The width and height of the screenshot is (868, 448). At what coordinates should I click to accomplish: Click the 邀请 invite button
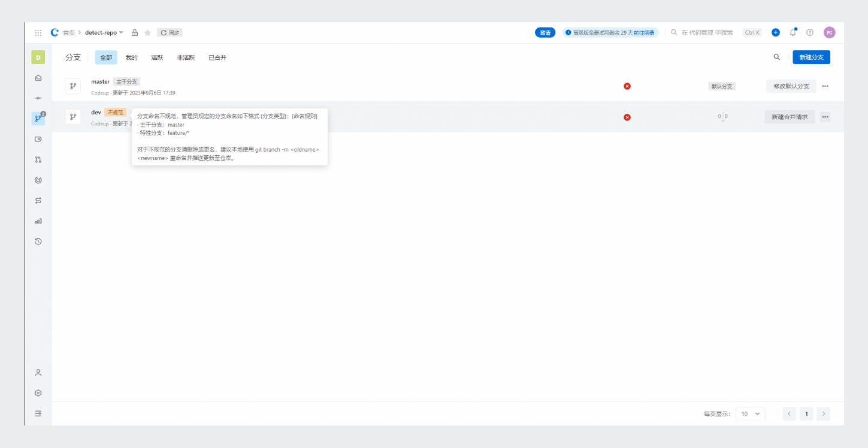click(545, 32)
